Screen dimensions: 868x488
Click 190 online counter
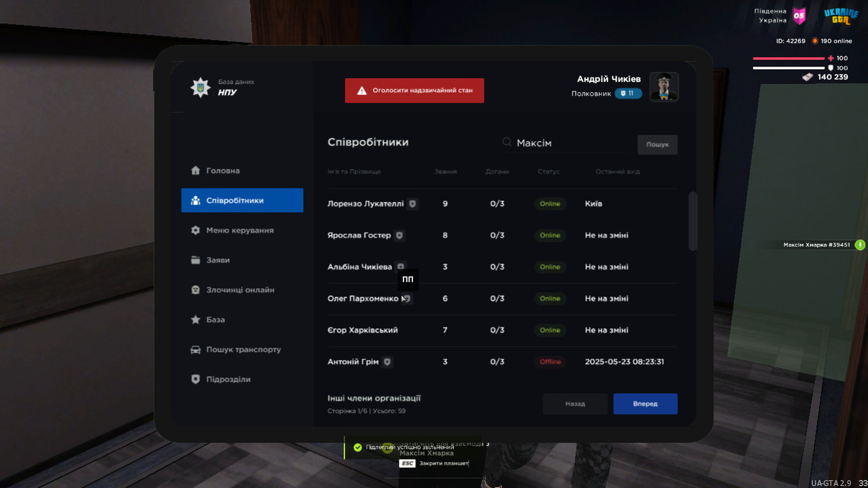point(832,41)
